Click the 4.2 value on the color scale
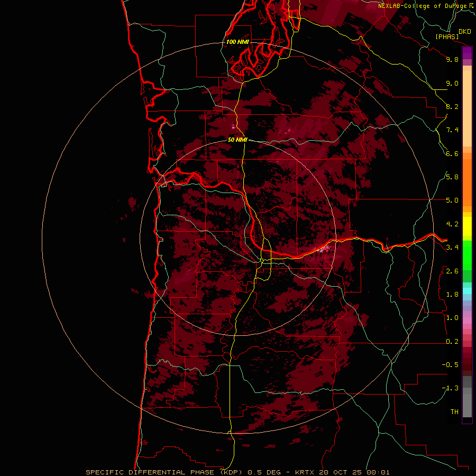The width and height of the screenshot is (476, 476). coord(452,224)
